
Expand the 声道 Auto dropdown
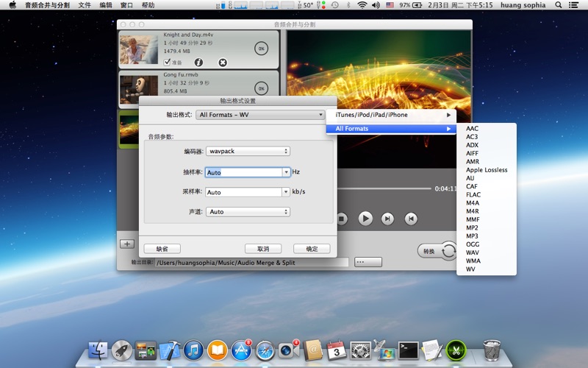(248, 212)
